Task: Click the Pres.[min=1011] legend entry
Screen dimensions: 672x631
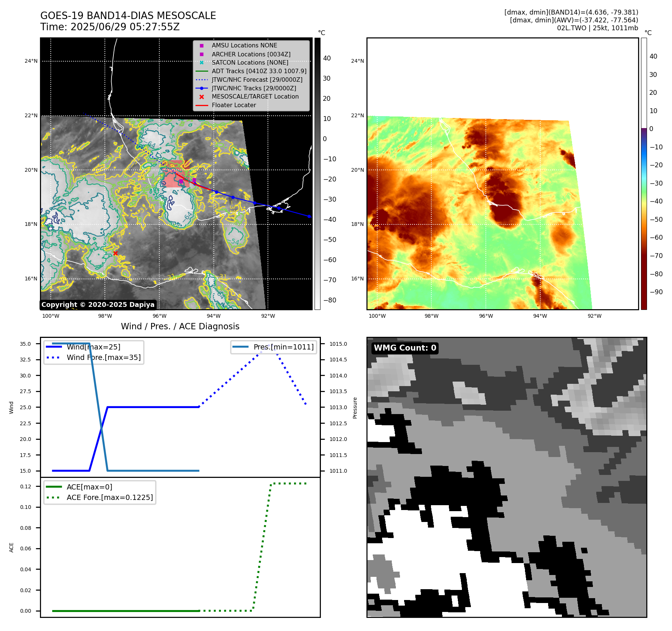Action: pos(274,347)
